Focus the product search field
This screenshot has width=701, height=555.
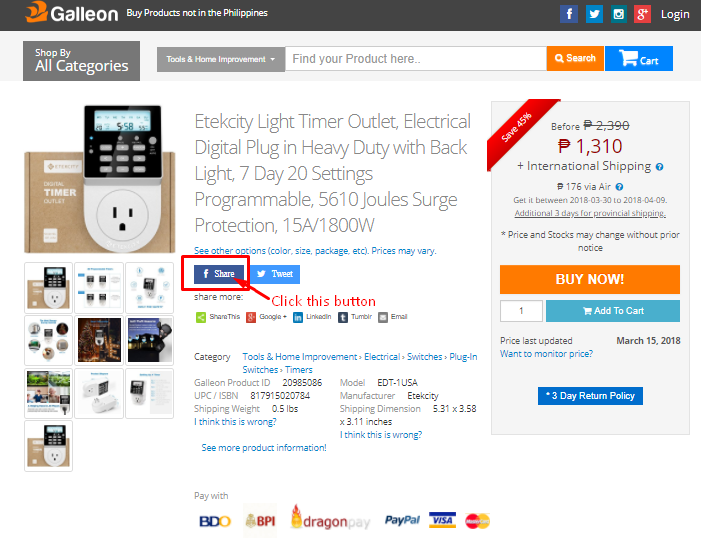tap(415, 59)
